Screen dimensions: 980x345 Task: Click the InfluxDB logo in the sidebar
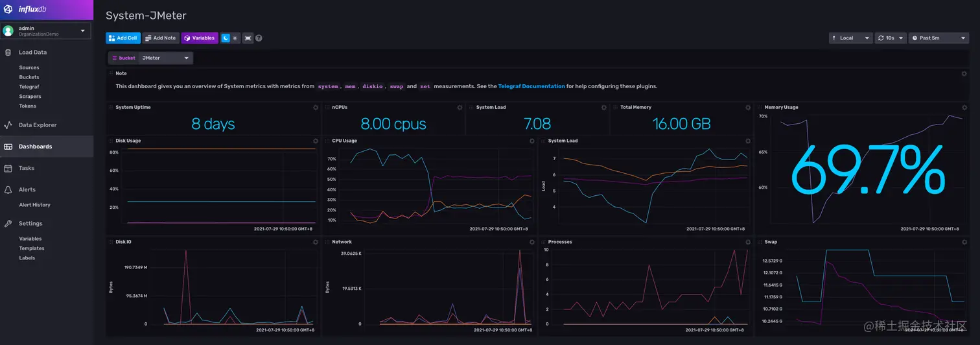click(23, 9)
